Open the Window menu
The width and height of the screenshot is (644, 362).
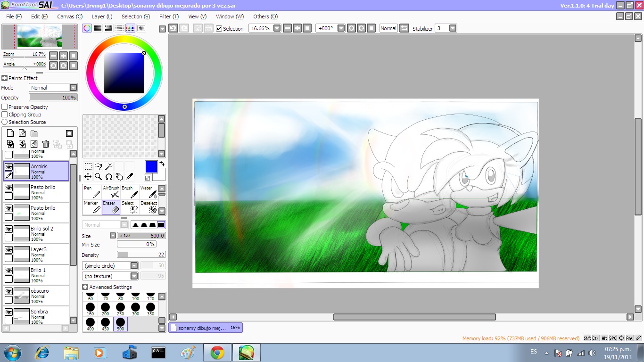pos(230,16)
